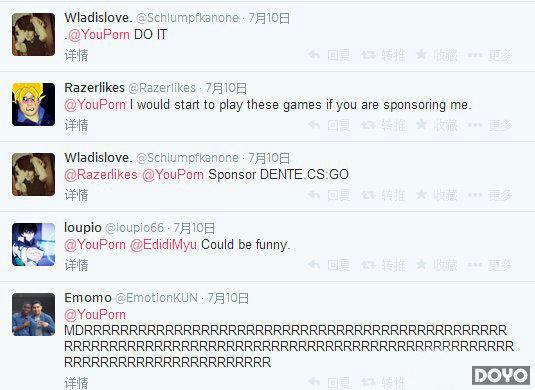This screenshot has height=390, width=535.
Task: Favorite the Razerlikes sponsoring tweet with star
Action: [436, 125]
